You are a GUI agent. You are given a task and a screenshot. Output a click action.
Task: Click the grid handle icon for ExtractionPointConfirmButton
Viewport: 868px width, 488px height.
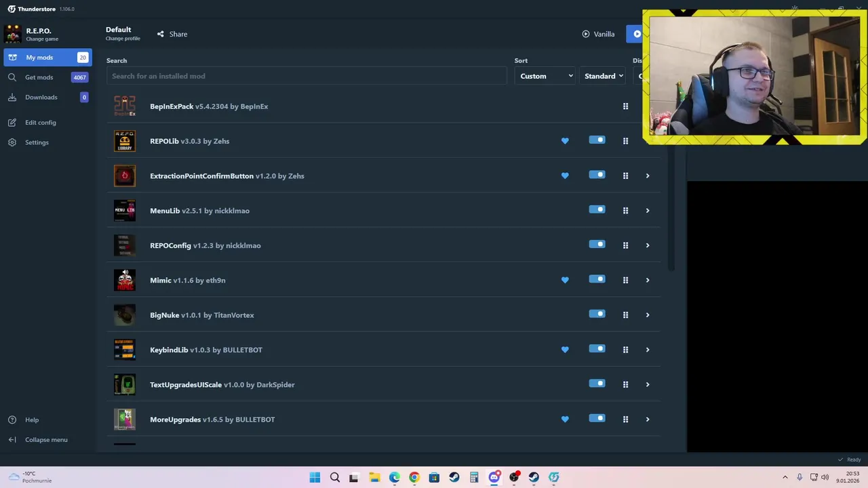tap(625, 176)
